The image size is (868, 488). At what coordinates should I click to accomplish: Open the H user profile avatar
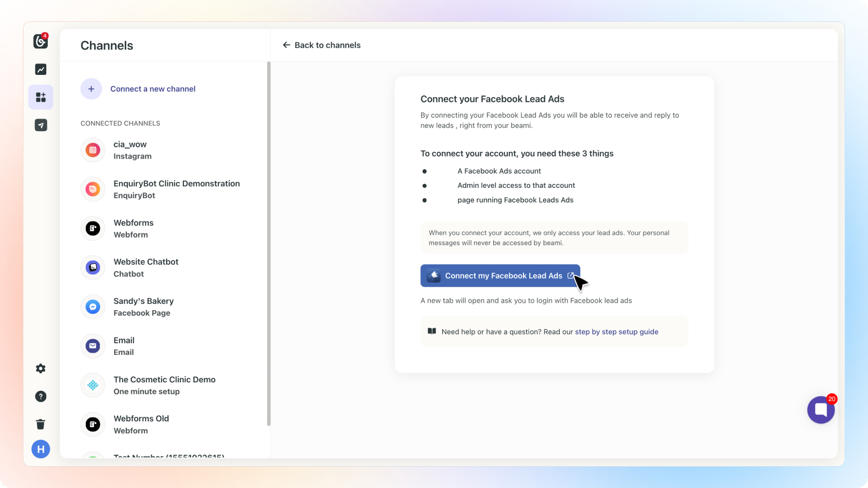click(41, 449)
